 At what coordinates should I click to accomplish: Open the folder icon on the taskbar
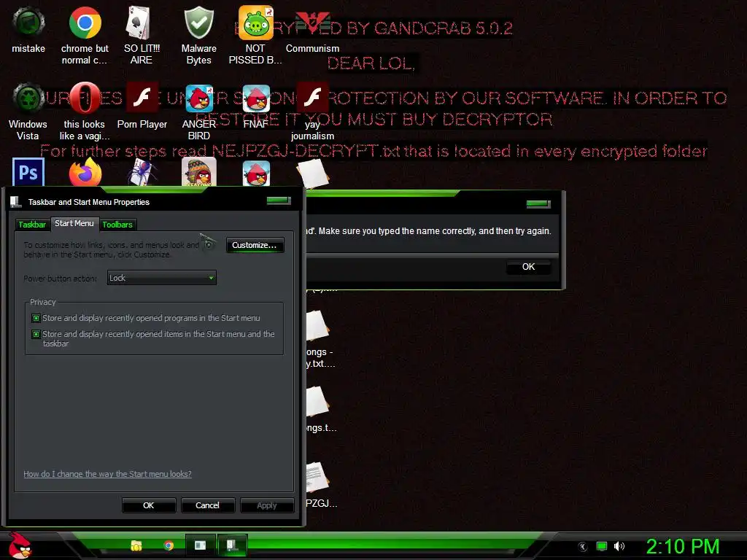(136, 545)
